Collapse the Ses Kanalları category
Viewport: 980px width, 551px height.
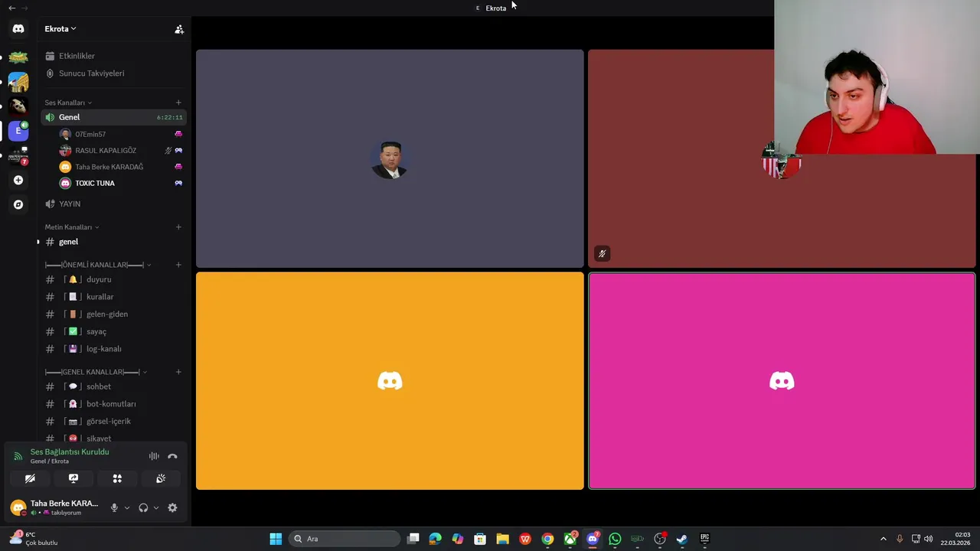point(68,103)
